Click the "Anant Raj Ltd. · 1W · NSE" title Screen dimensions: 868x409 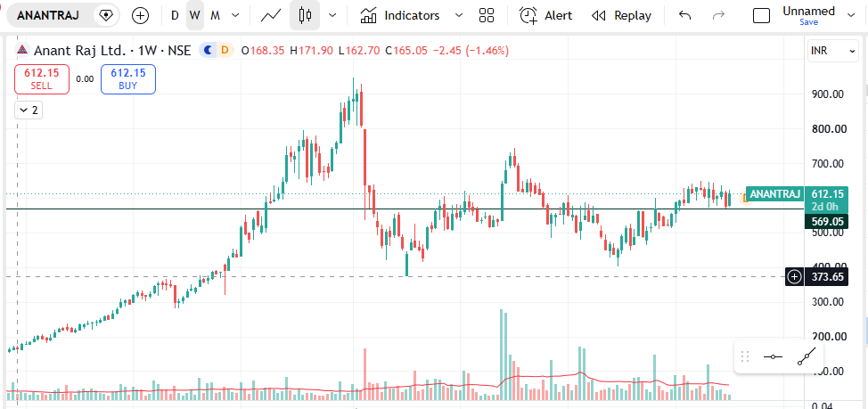click(x=112, y=51)
